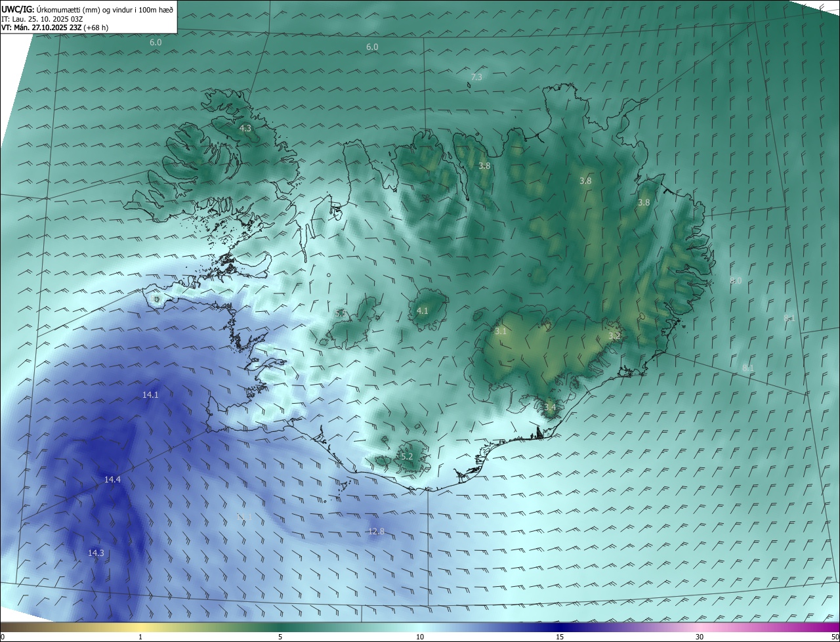This screenshot has height=642, width=840.
Task: Select the 'VT: Mán. 27.10.2025 23Z' line
Action: 54,28
